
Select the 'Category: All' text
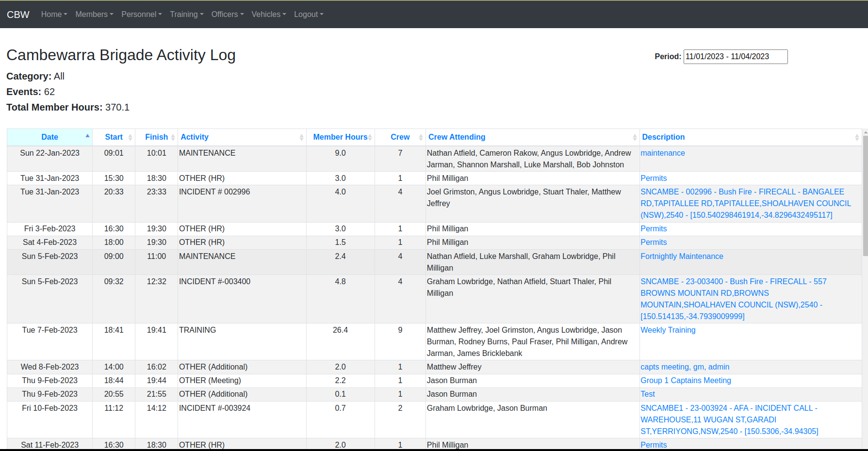(35, 77)
